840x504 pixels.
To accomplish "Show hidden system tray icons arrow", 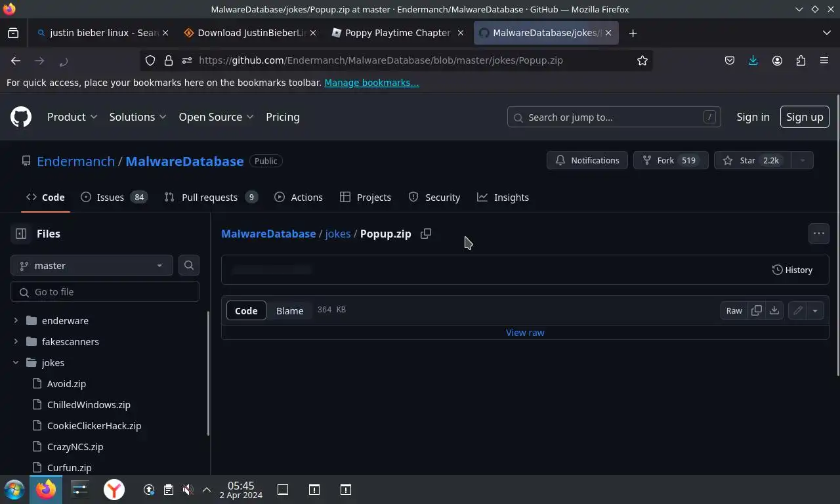I will point(207,490).
